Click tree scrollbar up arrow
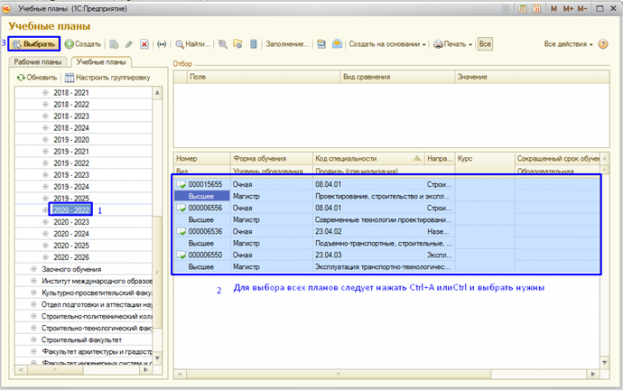Viewport: 623px width, 390px height. pos(157,93)
